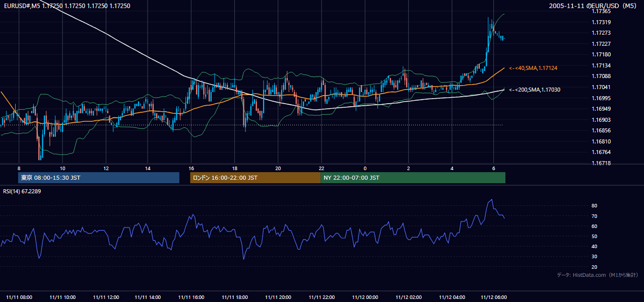The image size is (644, 302).
Task: Click the RSI 60 level label
Action: (x=594, y=226)
